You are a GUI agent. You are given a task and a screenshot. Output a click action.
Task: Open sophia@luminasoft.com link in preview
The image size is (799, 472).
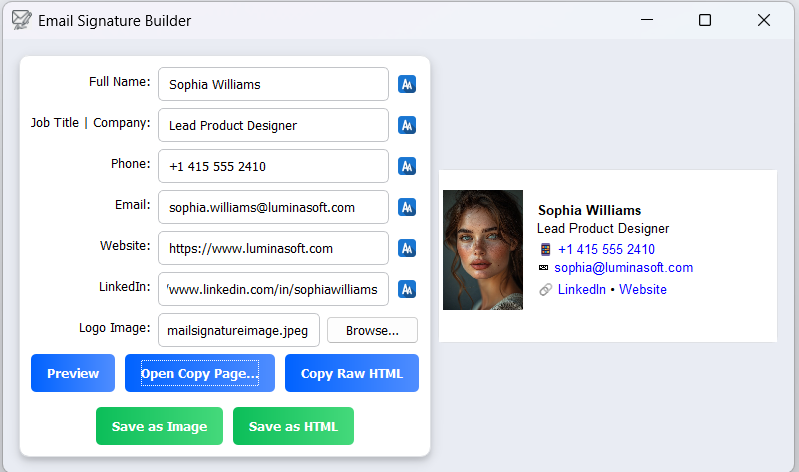coord(624,268)
